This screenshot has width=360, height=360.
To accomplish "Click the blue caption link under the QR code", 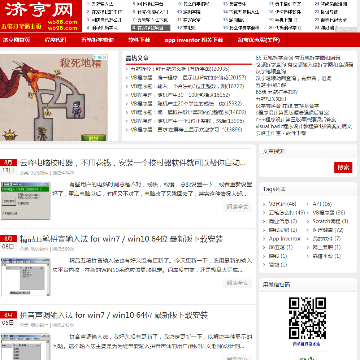I will coord(307,344).
